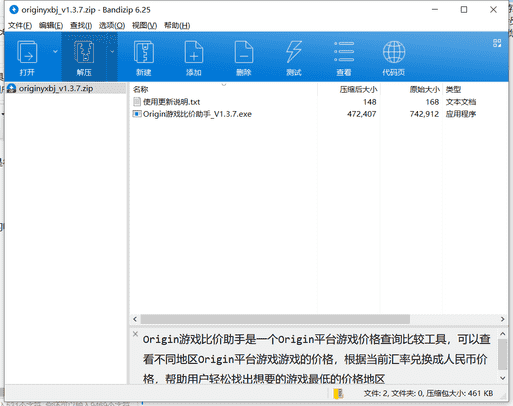Click the exe icon of Origin游戏比价助手
The height and width of the screenshot is (406, 513).
coord(137,114)
